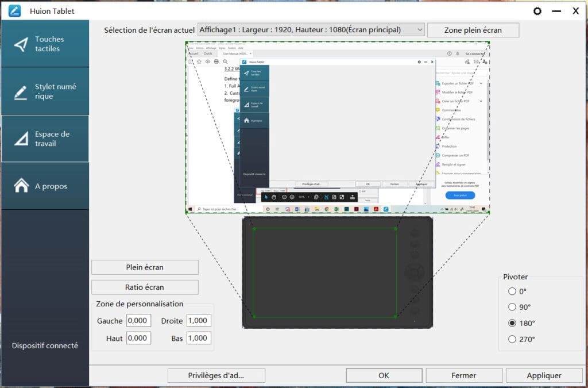Click top-right green handle of tablet area
The image size is (588, 388).
coord(396,228)
